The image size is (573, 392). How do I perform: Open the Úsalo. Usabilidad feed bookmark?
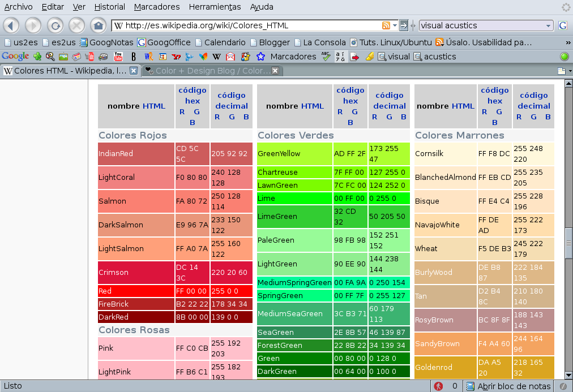pyautogui.click(x=484, y=42)
